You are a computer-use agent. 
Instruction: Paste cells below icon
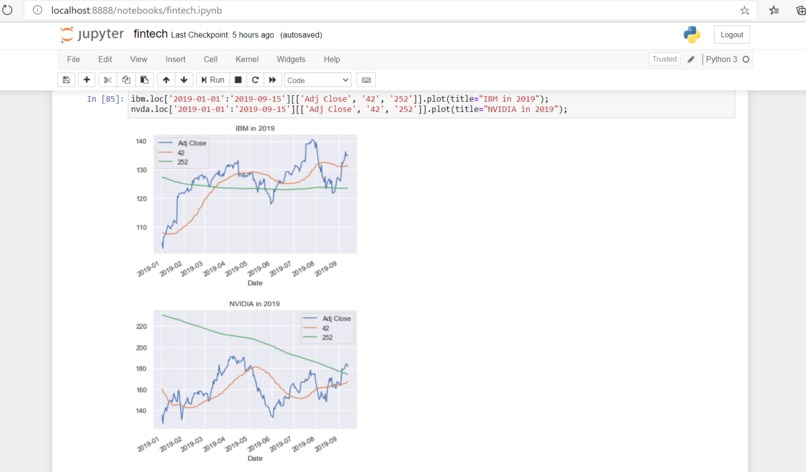(144, 80)
